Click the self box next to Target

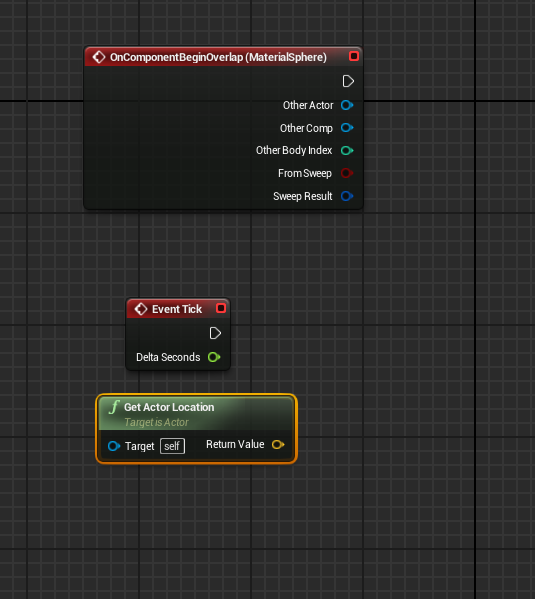pos(172,446)
